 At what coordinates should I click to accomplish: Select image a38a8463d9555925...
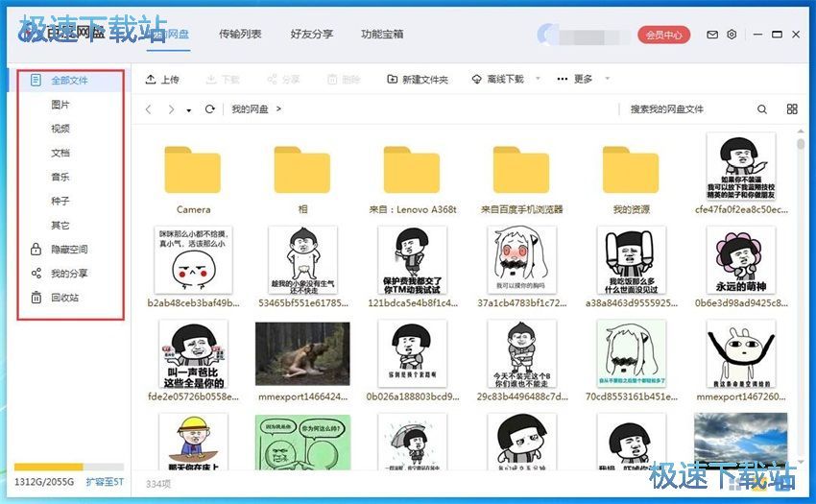tap(632, 267)
